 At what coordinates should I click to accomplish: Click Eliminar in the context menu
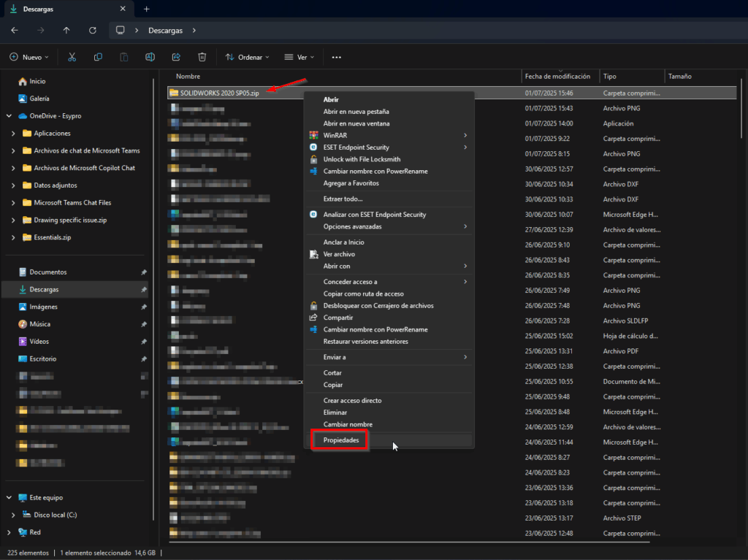pyautogui.click(x=389, y=413)
